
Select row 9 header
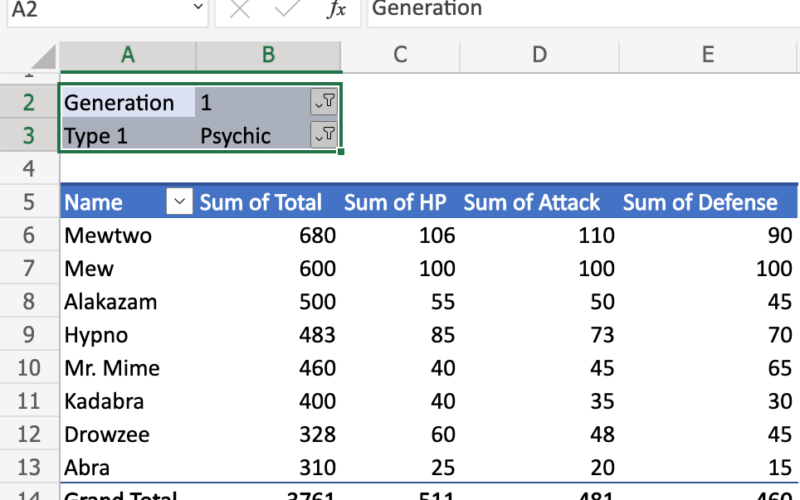[29, 335]
